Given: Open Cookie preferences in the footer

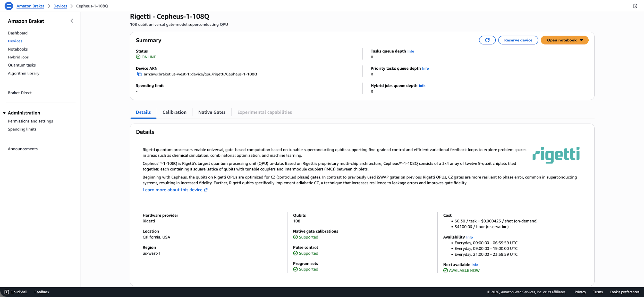Looking at the screenshot, I should (624, 292).
